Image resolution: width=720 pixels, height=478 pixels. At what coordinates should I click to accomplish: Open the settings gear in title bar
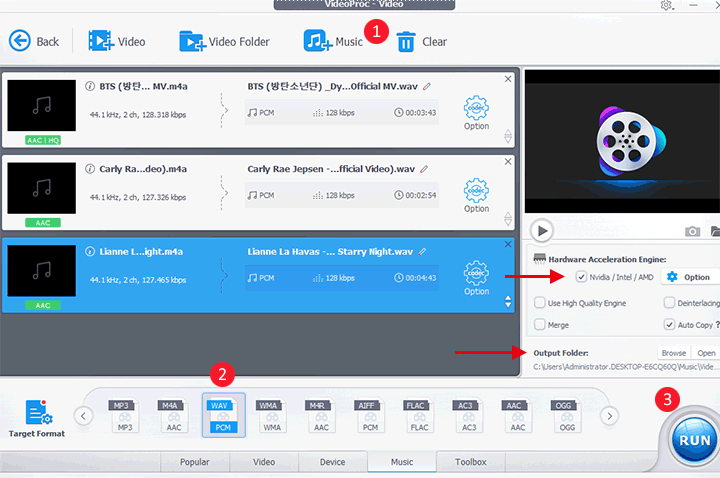coord(666,6)
